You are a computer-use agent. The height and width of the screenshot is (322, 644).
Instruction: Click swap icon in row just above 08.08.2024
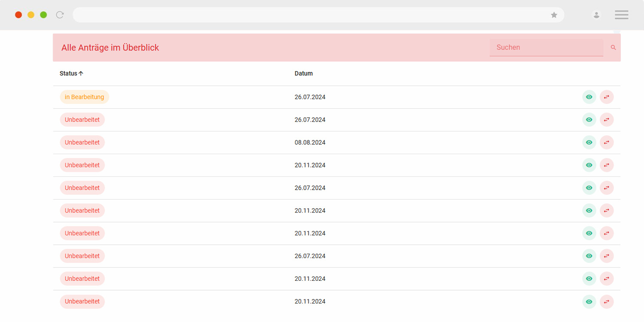tap(607, 120)
